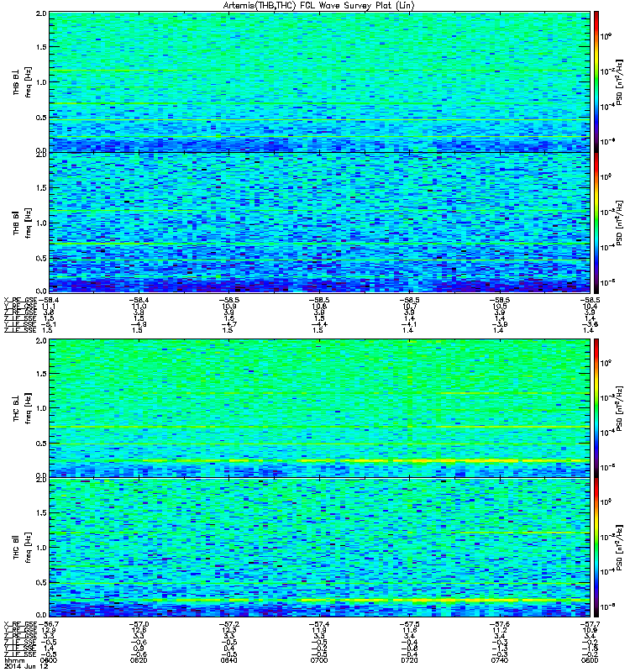Click the THB ephemeris value '-4.7'
The height and width of the screenshot is (672, 630).
click(x=228, y=324)
